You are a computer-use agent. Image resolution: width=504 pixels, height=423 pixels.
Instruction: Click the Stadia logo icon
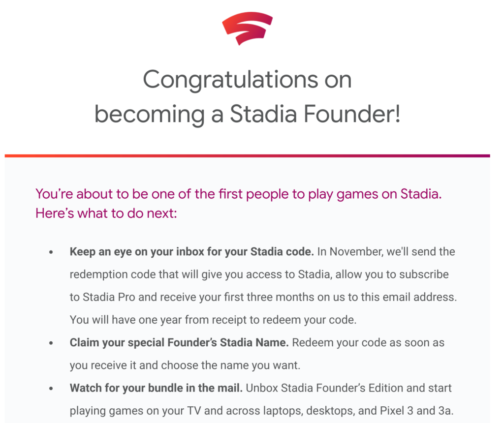click(247, 28)
